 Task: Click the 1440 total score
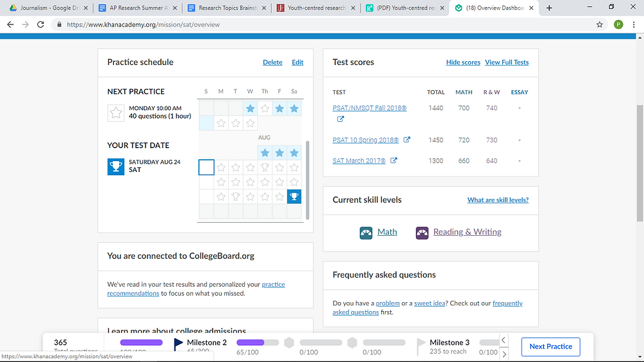coord(435,108)
